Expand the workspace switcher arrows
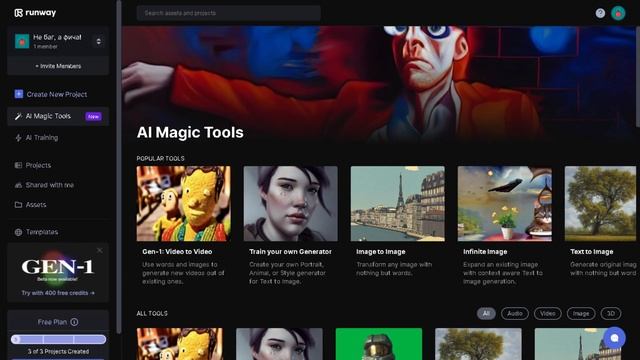 coord(98,41)
